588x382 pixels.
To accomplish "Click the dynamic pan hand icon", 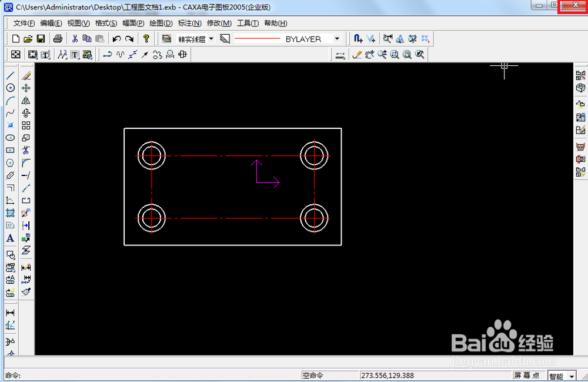I will point(369,55).
